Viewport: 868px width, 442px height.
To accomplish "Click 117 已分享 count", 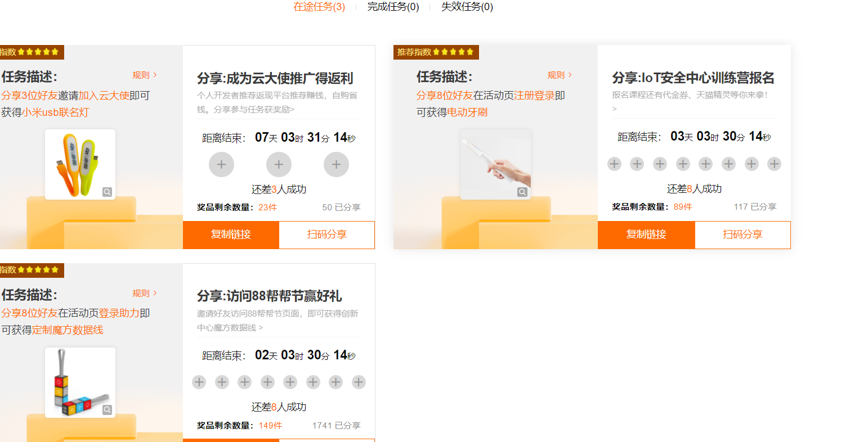I will (x=755, y=207).
